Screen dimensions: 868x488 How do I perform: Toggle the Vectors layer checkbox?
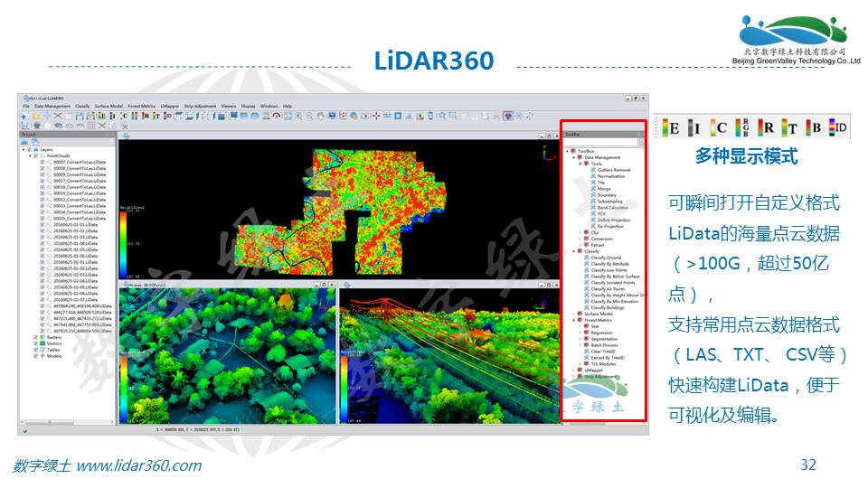click(35, 343)
